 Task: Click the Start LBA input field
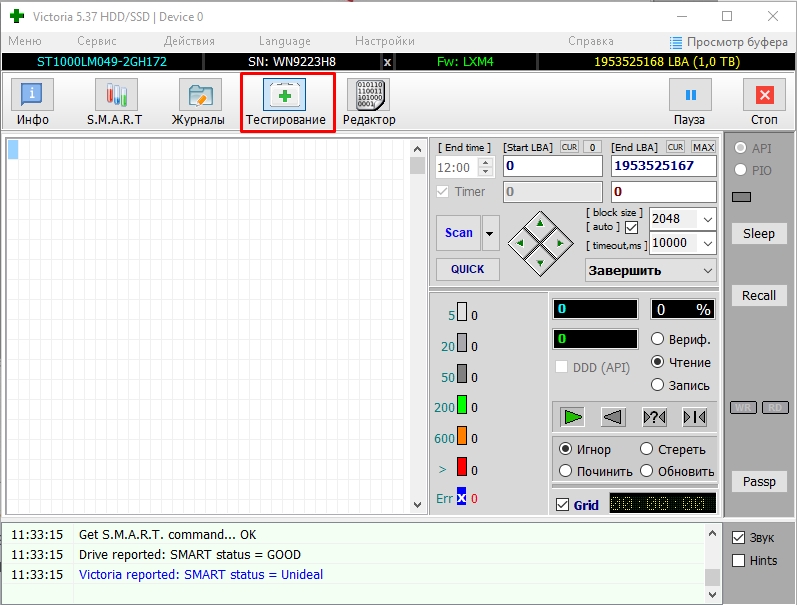553,166
